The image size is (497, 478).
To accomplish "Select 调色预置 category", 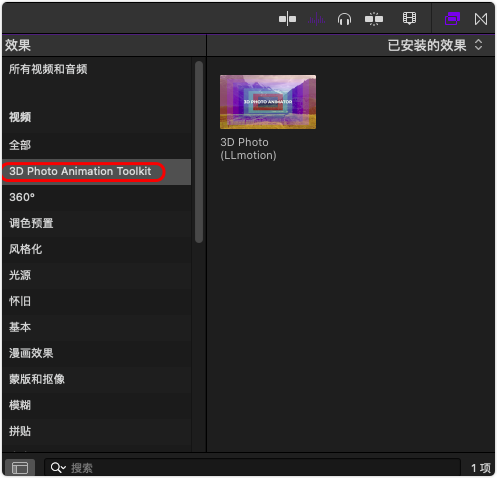I will (97, 223).
